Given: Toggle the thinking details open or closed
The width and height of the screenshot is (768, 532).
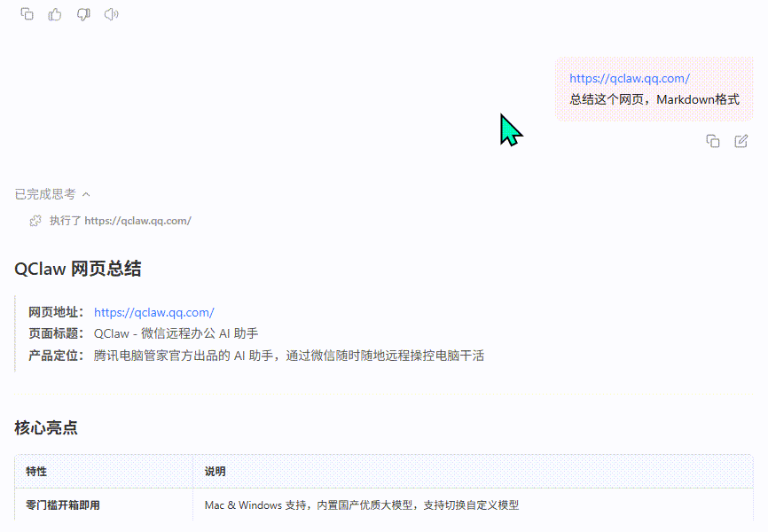Looking at the screenshot, I should [86, 193].
